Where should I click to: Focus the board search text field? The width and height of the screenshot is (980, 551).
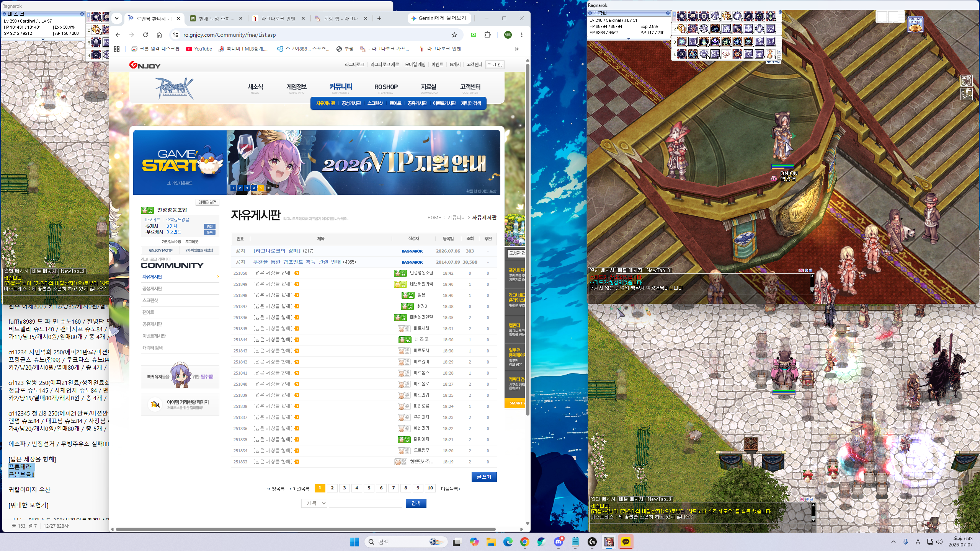click(x=366, y=503)
